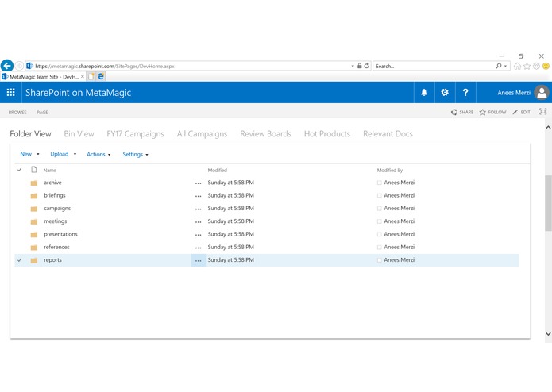Open the notifications bell
This screenshot has height=392, width=552.
[424, 93]
